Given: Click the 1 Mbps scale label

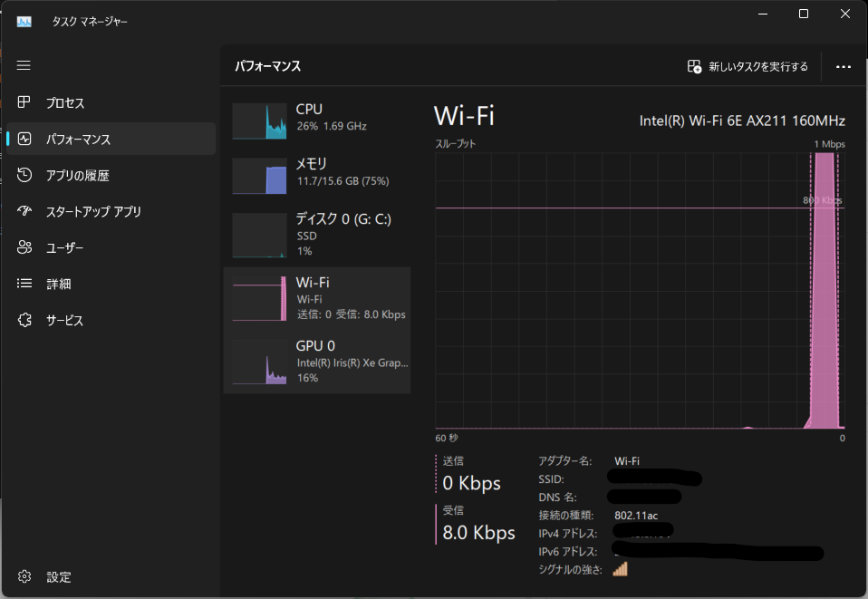Looking at the screenshot, I should coord(829,144).
